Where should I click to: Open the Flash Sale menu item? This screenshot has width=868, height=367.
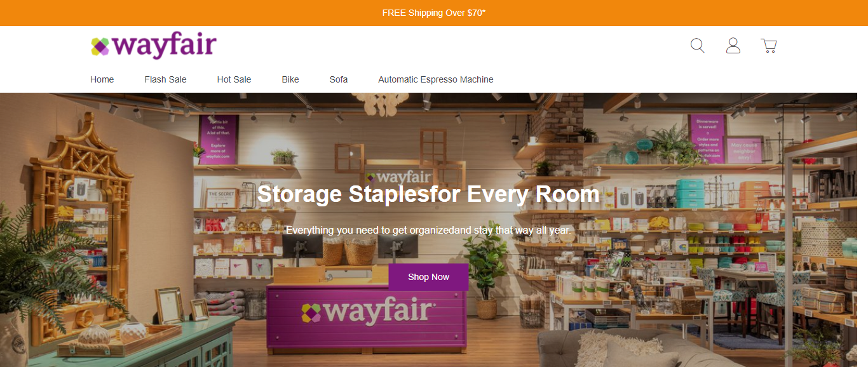[x=165, y=79]
